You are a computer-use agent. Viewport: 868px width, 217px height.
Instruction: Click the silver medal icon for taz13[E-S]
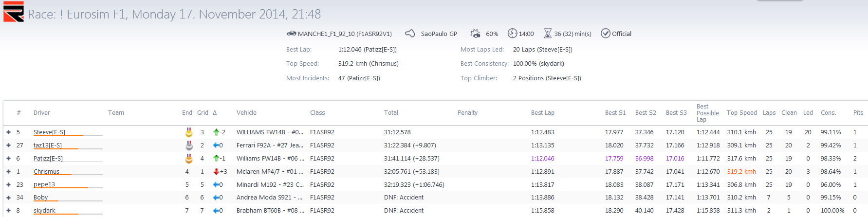click(189, 145)
